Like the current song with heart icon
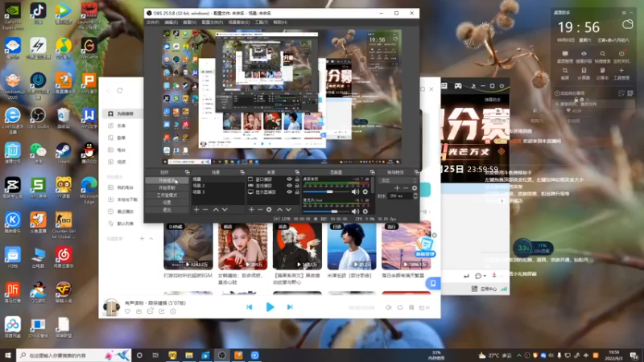Image resolution: width=644 pixels, height=362 pixels. coord(128,311)
